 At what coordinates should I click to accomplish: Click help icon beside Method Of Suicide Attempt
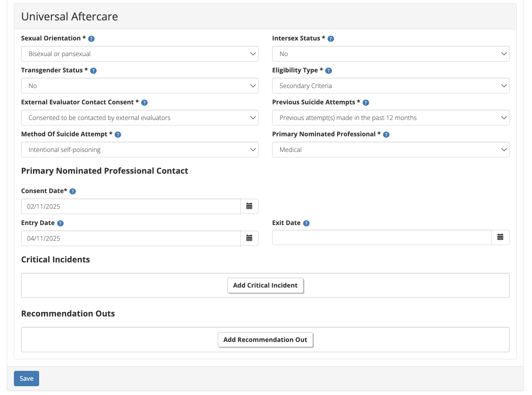118,135
